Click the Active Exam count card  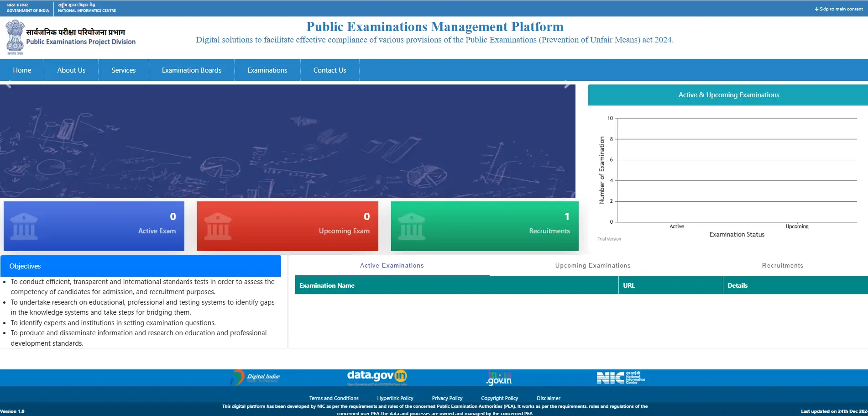[94, 226]
